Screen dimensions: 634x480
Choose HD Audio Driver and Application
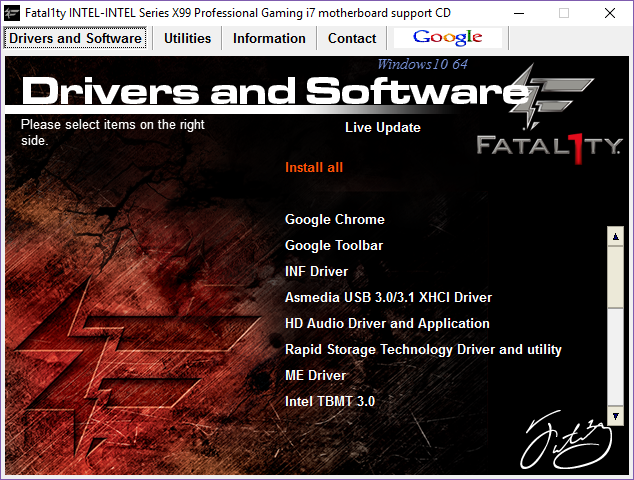[387, 324]
